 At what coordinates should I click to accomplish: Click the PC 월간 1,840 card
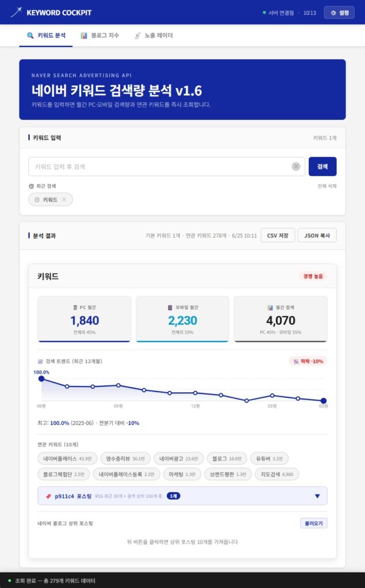pyautogui.click(x=84, y=319)
